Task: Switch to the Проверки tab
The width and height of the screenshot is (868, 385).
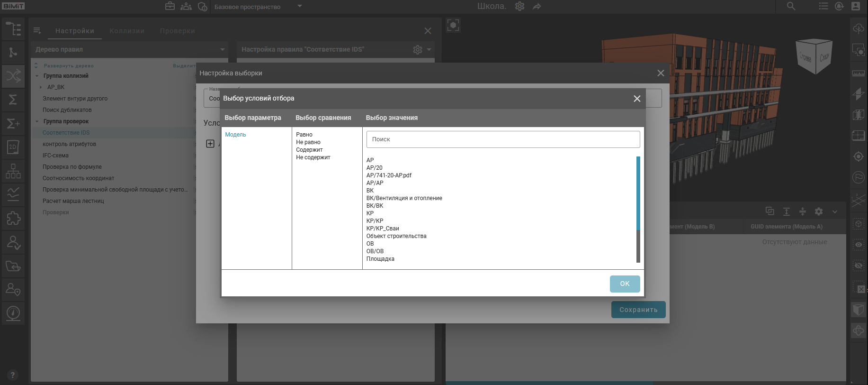Action: click(x=178, y=31)
